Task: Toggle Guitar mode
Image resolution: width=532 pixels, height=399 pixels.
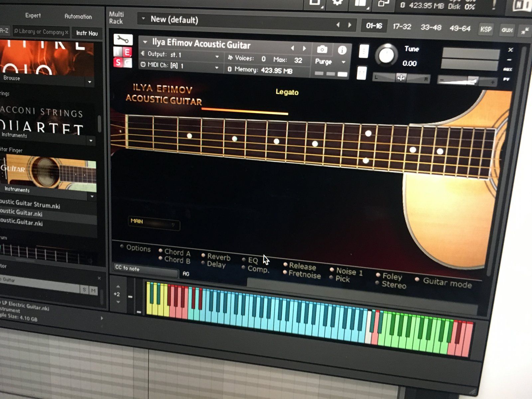Action: coord(417,279)
